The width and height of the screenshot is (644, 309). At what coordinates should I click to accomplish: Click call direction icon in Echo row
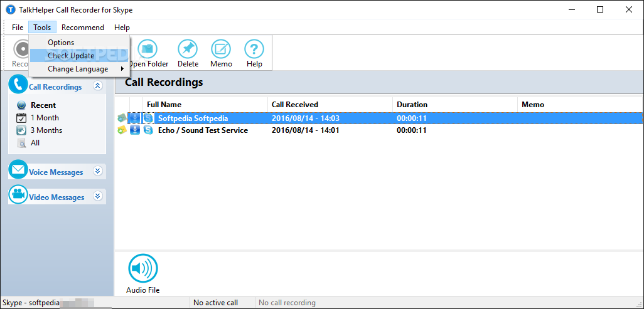tap(122, 130)
